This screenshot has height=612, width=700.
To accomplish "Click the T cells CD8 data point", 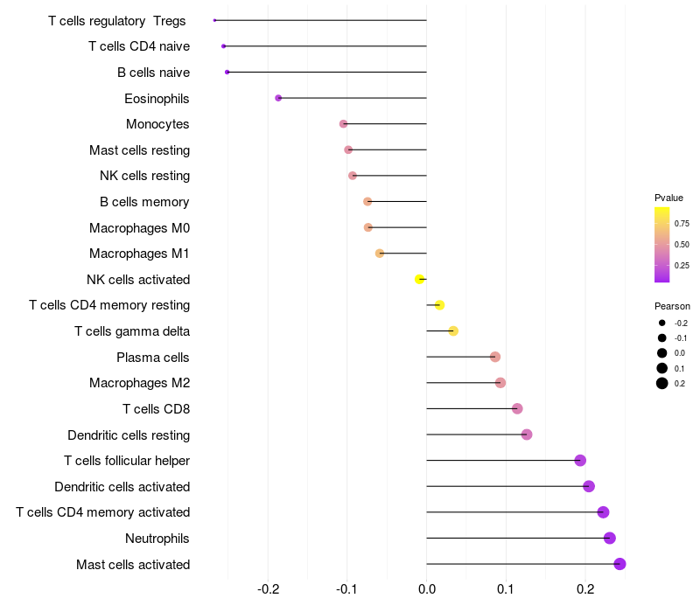I will (517, 408).
